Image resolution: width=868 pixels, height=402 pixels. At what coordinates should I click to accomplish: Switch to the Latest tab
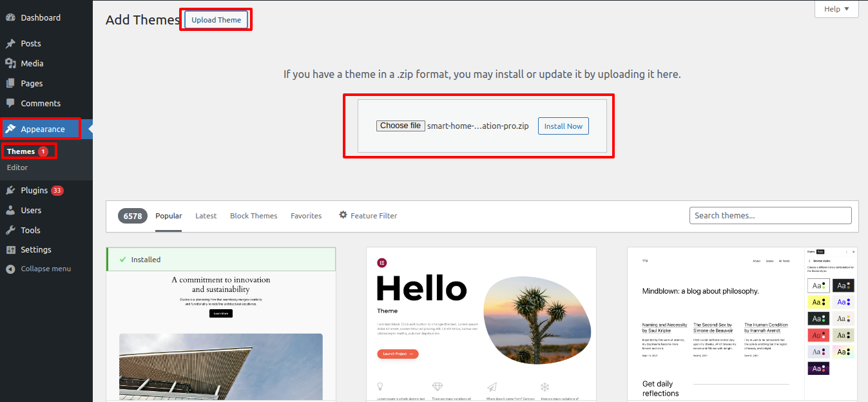coord(206,216)
